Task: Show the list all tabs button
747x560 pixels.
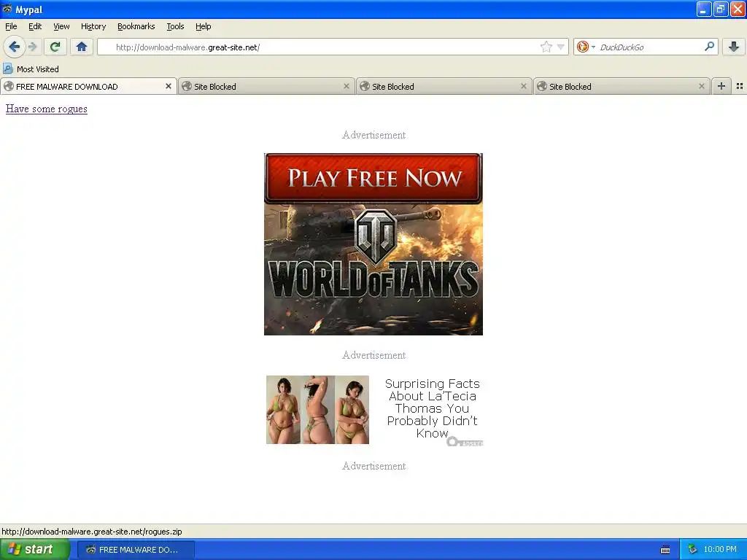Action: coord(740,86)
